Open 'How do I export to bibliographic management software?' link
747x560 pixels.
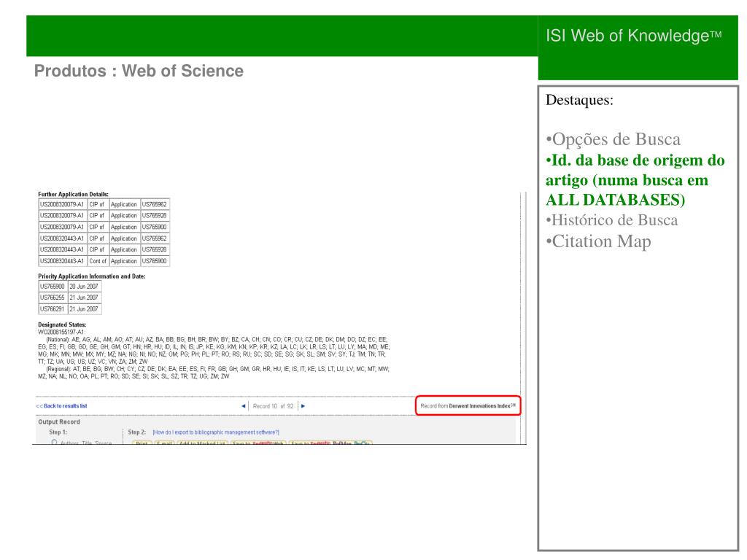tap(216, 432)
